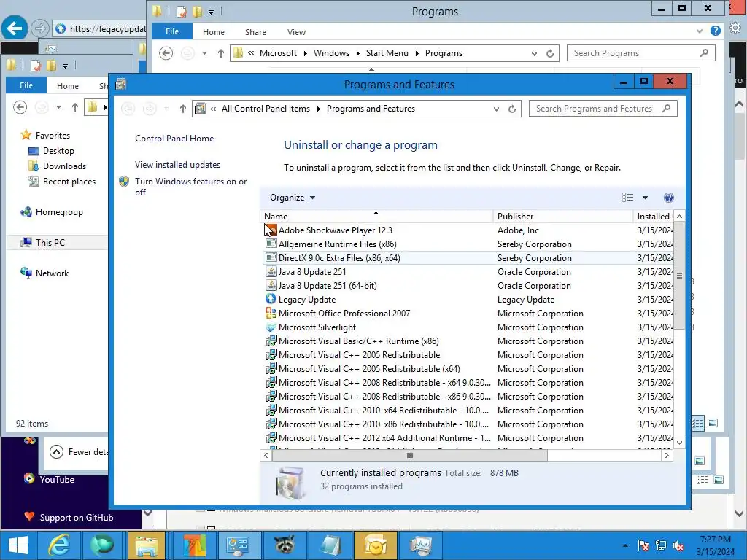Refresh the Programs and Features address bar
Screen dimensions: 747x560
(512, 109)
